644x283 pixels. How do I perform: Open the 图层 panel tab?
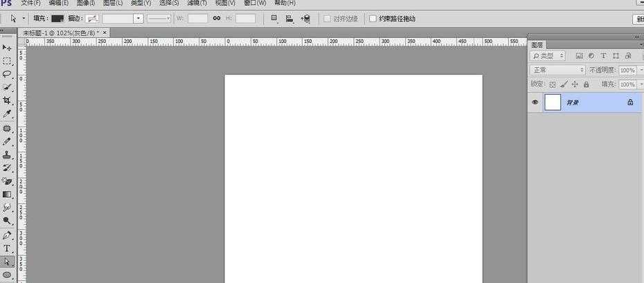point(537,44)
